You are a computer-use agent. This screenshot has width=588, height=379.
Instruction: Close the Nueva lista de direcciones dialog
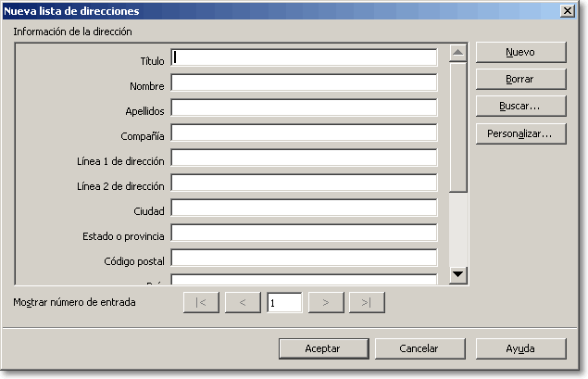(568, 10)
